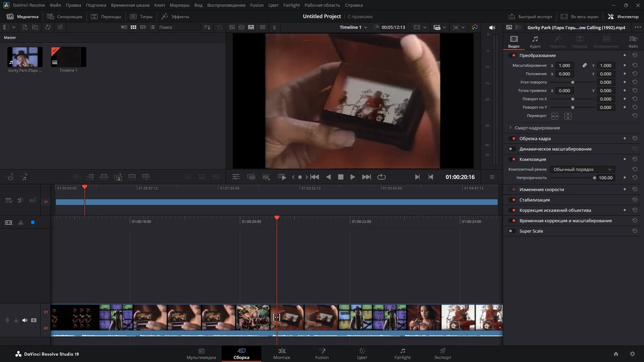The width and height of the screenshot is (644, 362).
Task: Open the Эффекты effects panel
Action: (x=175, y=17)
